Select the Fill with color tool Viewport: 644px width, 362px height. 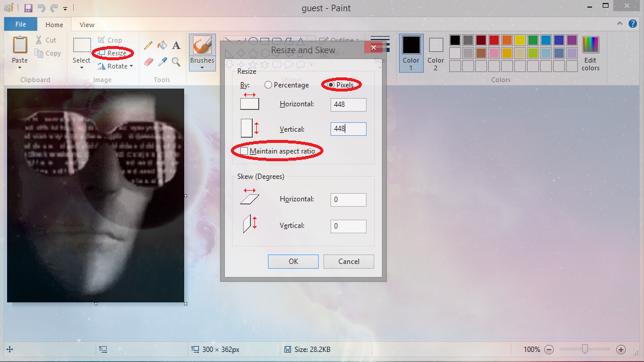[x=162, y=44]
